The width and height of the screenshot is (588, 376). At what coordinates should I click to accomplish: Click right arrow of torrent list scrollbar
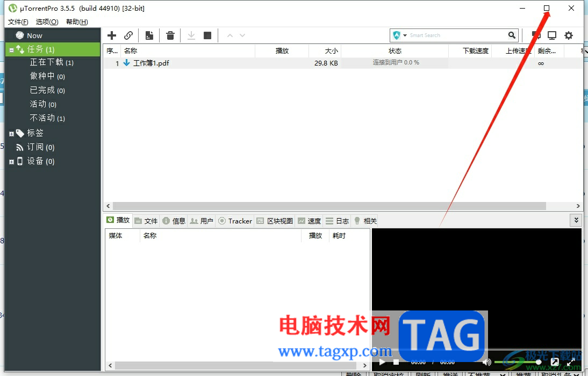click(x=578, y=206)
